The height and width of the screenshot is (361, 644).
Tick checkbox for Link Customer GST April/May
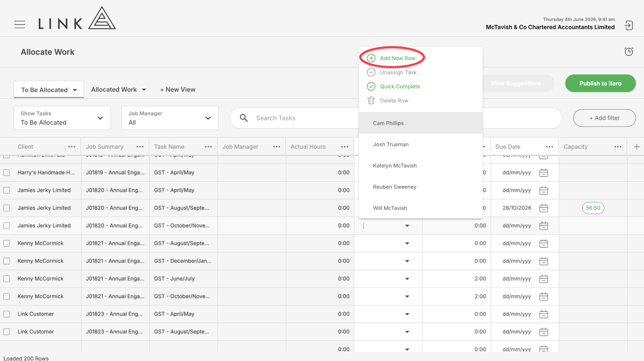(x=7, y=314)
